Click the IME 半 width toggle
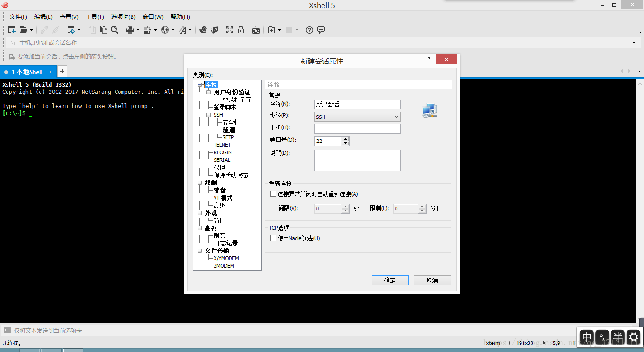This screenshot has width=644, height=352. (618, 337)
